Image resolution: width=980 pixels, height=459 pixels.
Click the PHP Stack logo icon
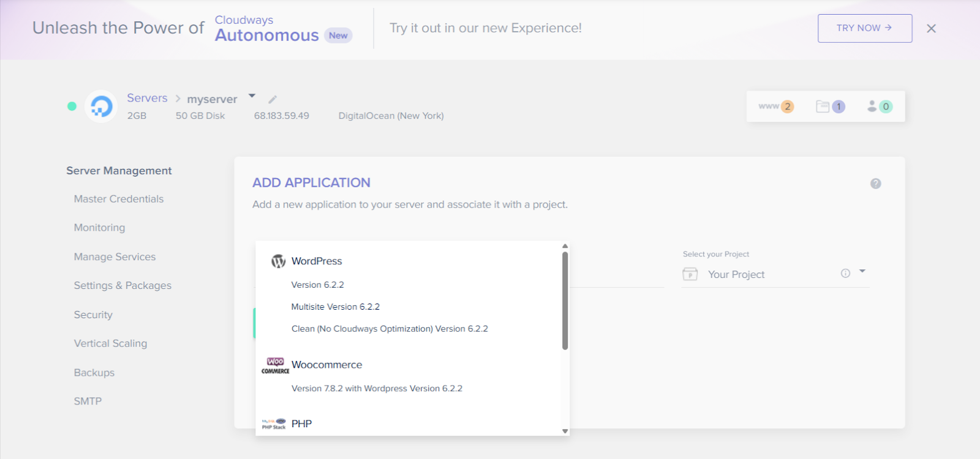coord(274,424)
